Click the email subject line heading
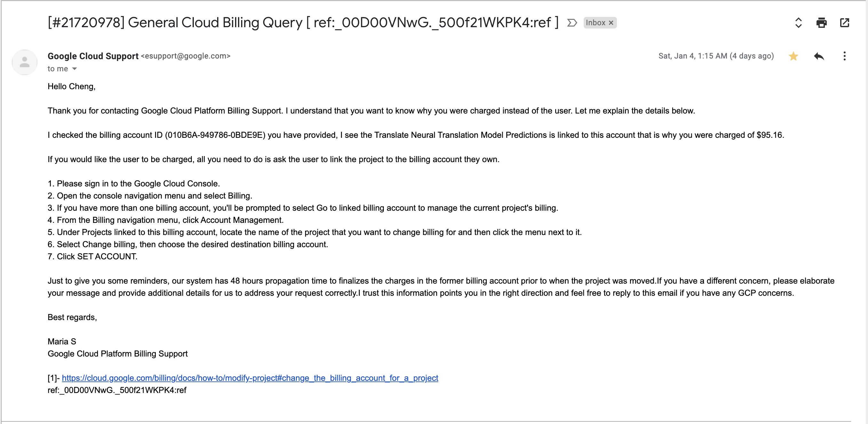 pyautogui.click(x=303, y=23)
